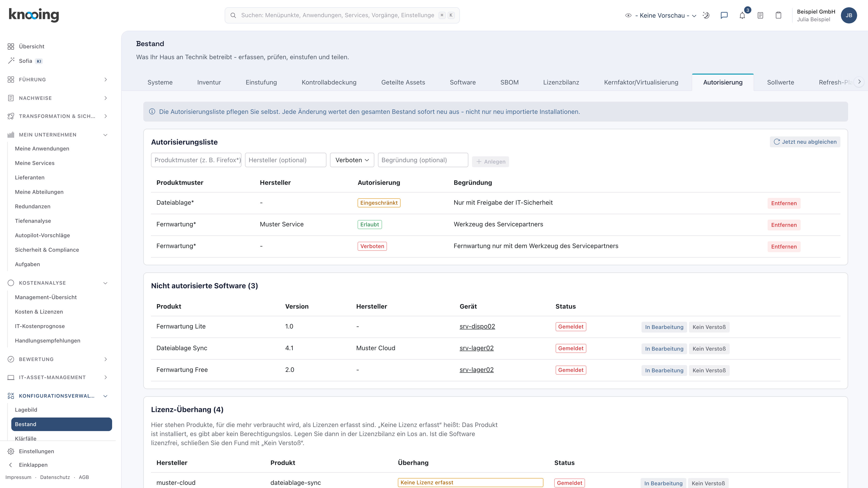Toggle the dark mode moon icon
Image resolution: width=868 pixels, height=488 pixels.
click(x=706, y=15)
